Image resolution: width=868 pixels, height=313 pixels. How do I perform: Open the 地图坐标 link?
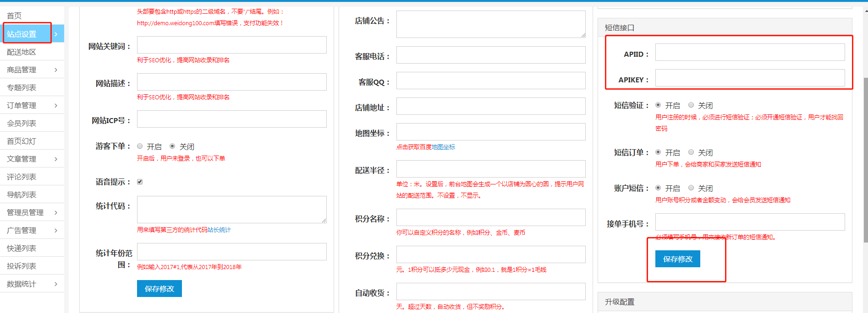[x=443, y=147]
